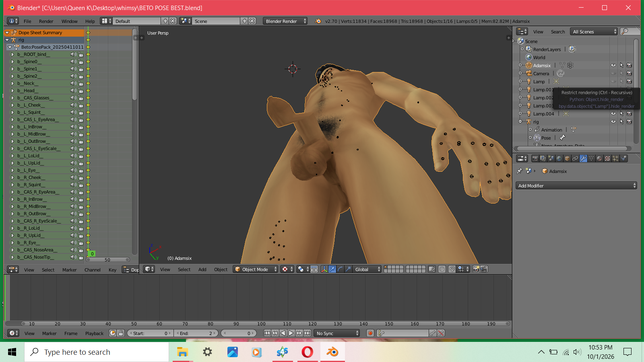Click the OpenGL render animation clapper icon

484,269
